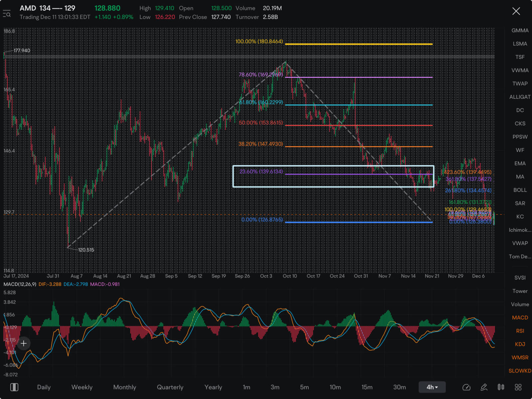Enable the VWAP indicator
The image size is (532, 399).
click(520, 243)
